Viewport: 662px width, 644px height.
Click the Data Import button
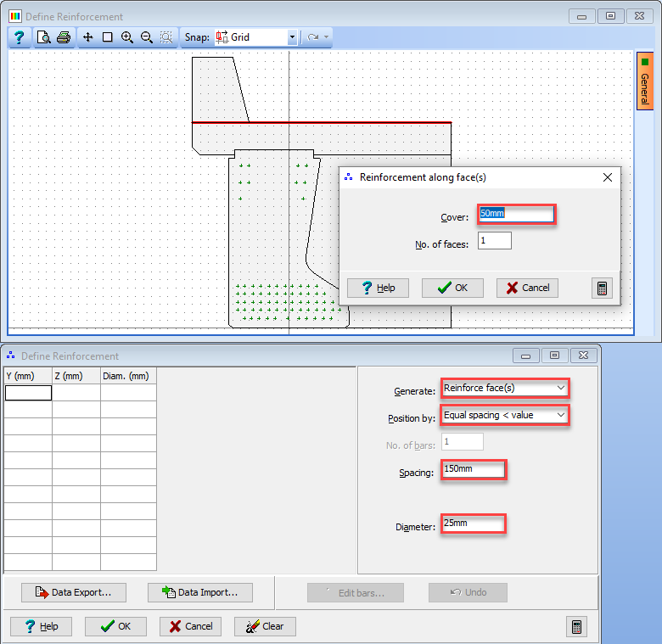pyautogui.click(x=200, y=592)
